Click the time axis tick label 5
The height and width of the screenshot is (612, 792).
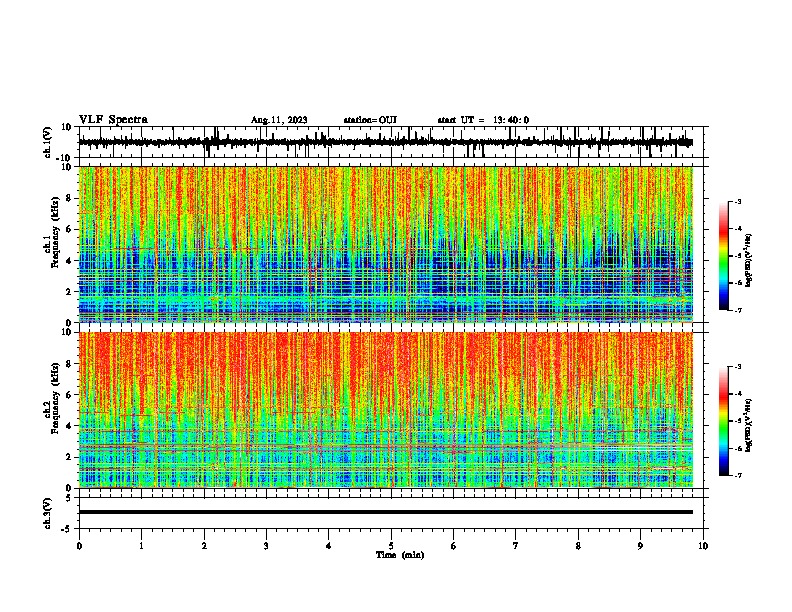(391, 546)
